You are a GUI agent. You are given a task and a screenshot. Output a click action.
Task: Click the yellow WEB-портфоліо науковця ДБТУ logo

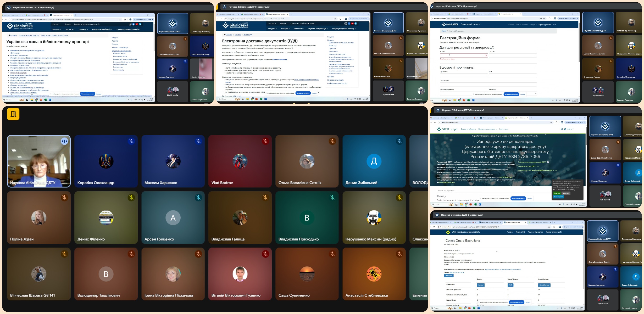tap(448, 232)
